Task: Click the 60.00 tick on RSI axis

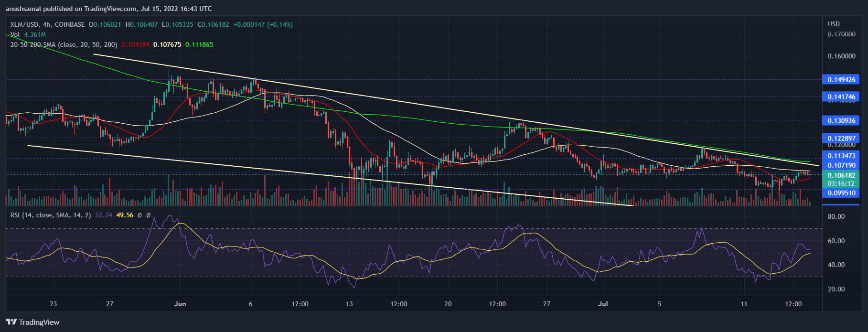Action: (836, 241)
